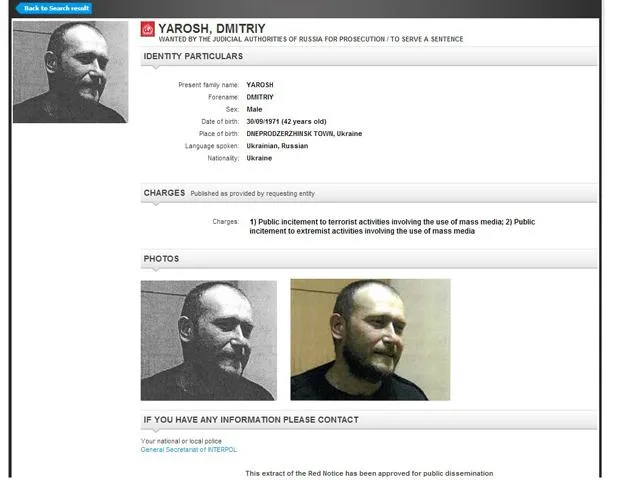Click the Language spoken value
640x480 pixels.
[x=277, y=146]
